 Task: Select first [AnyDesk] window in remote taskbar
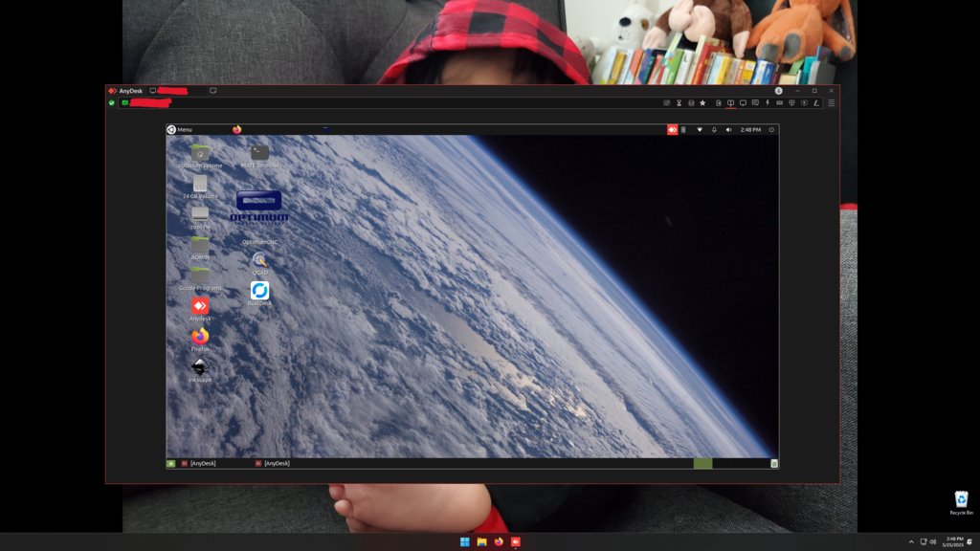pos(199,464)
